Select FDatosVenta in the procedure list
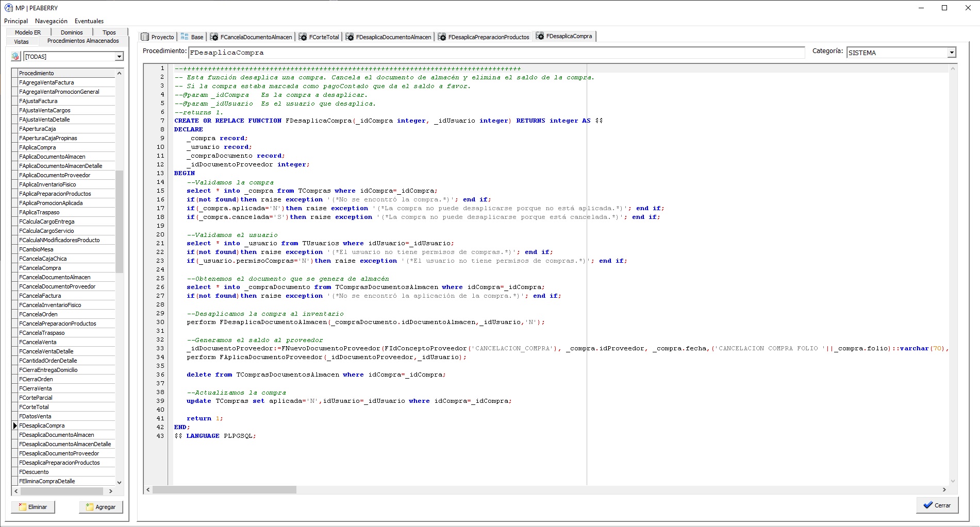The image size is (980, 527). pos(67,416)
